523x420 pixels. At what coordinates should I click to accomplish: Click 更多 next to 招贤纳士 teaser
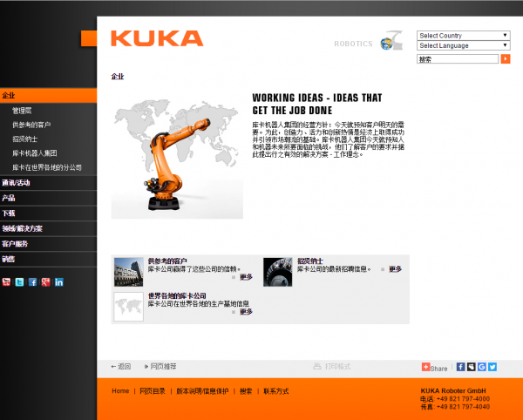point(395,268)
